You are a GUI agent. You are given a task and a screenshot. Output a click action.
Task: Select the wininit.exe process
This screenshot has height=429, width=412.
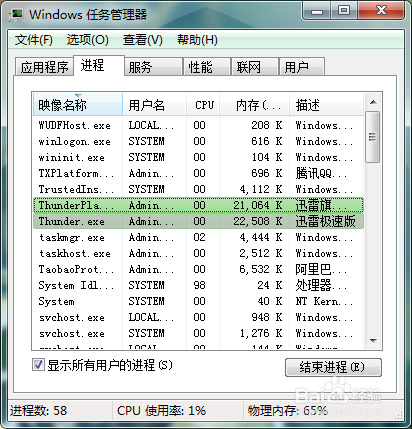[x=198, y=157]
